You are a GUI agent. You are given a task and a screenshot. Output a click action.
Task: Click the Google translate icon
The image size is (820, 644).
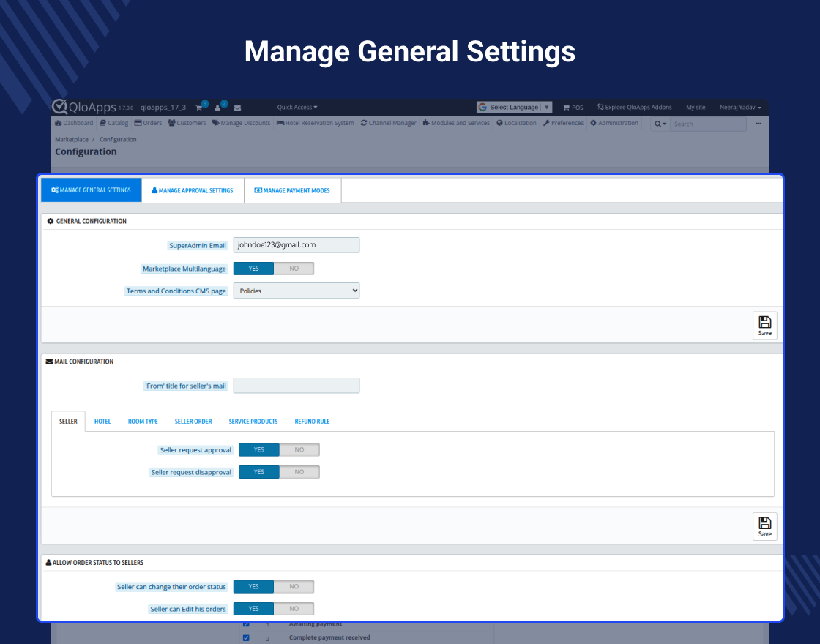coord(482,107)
